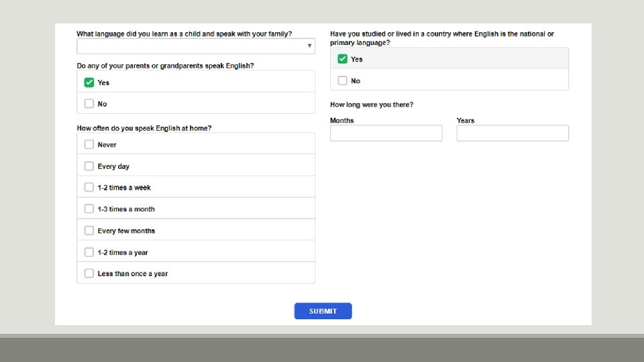This screenshot has height=362, width=644.
Task: Tick the Every day checkbox
Action: (x=89, y=166)
